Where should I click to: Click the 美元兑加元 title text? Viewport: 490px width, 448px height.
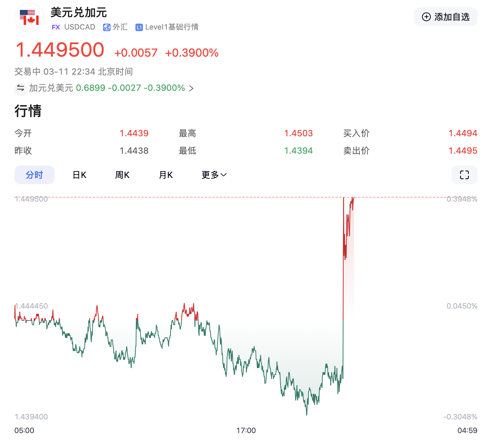pos(79,13)
